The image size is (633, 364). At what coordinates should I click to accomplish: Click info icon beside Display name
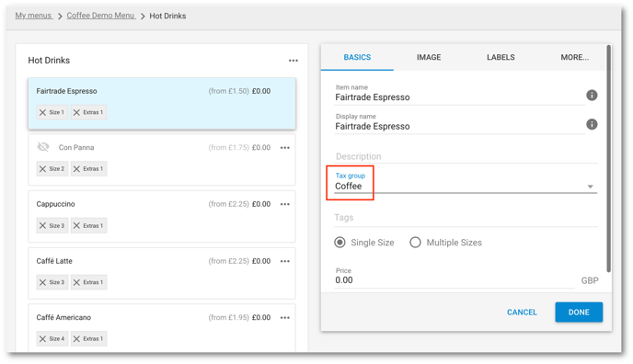pos(592,125)
